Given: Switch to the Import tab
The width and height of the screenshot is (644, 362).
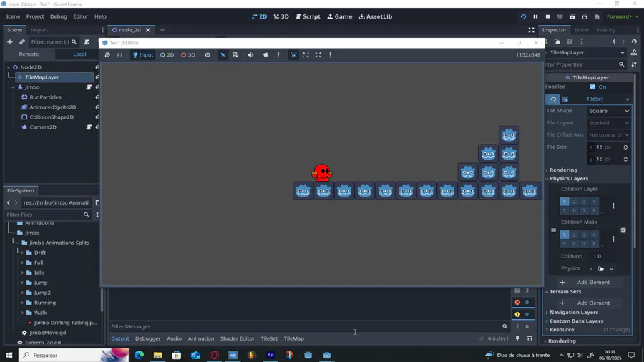Looking at the screenshot, I should point(39,30).
